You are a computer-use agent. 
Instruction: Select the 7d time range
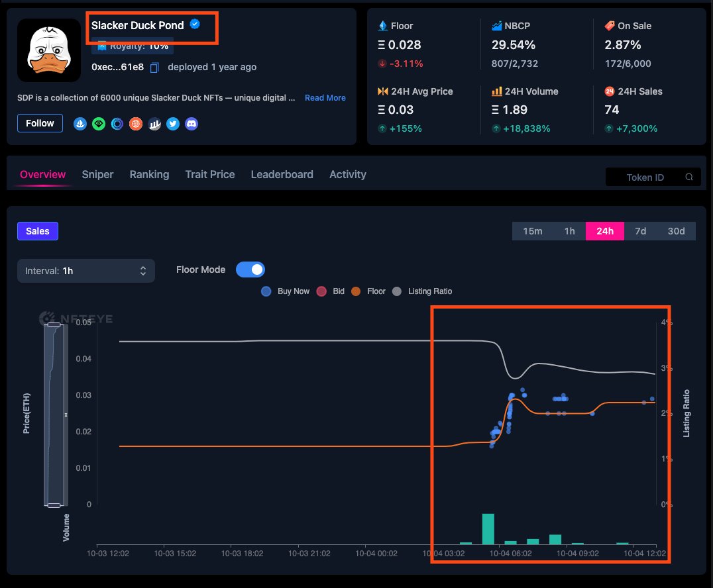coord(640,231)
